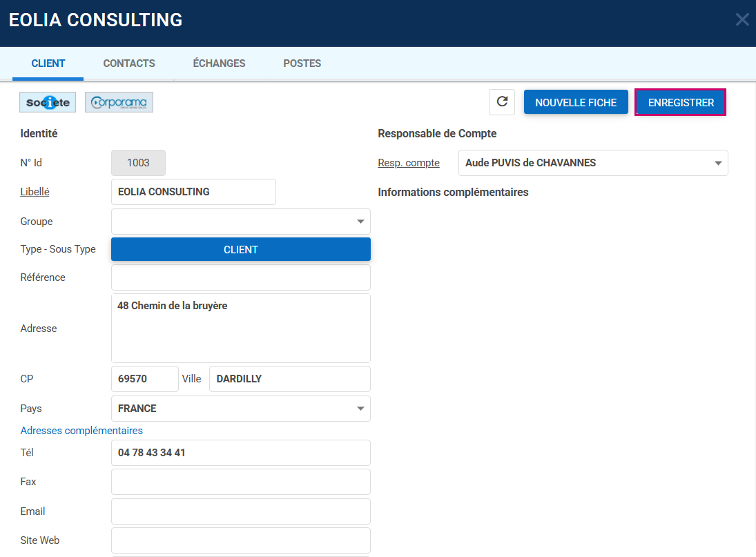Create a Nouvelle Fiche

576,102
